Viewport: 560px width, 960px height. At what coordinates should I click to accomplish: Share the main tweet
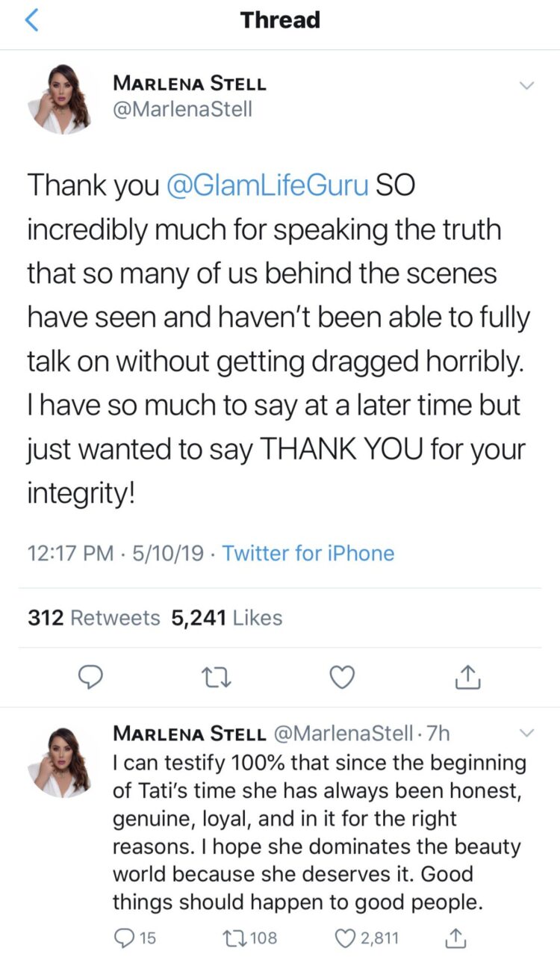[467, 677]
